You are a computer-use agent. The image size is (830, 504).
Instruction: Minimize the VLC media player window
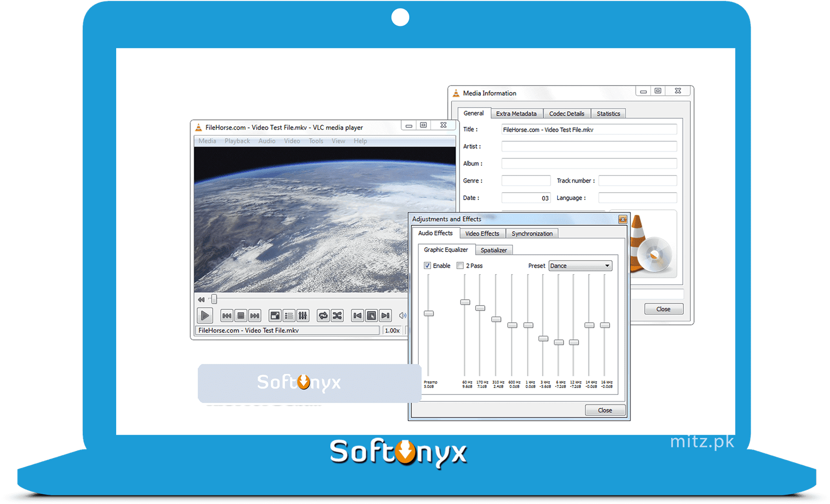click(x=409, y=125)
